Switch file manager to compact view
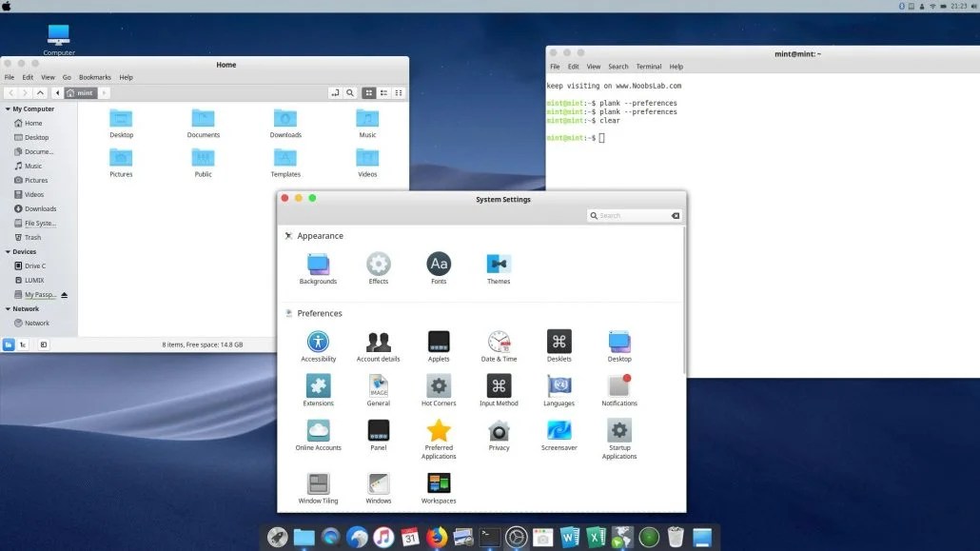This screenshot has width=980, height=551. (x=399, y=93)
